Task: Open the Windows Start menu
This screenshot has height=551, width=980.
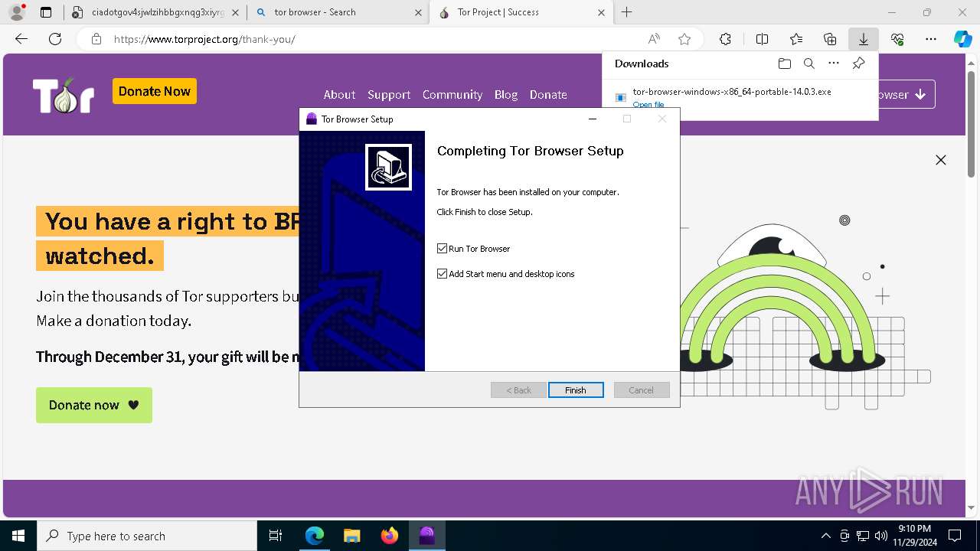Action: click(18, 536)
